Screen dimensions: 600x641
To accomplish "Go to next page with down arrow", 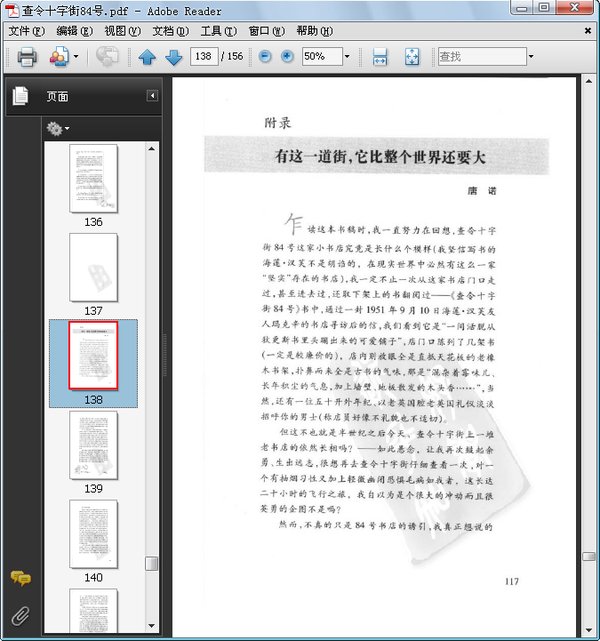I will point(172,57).
